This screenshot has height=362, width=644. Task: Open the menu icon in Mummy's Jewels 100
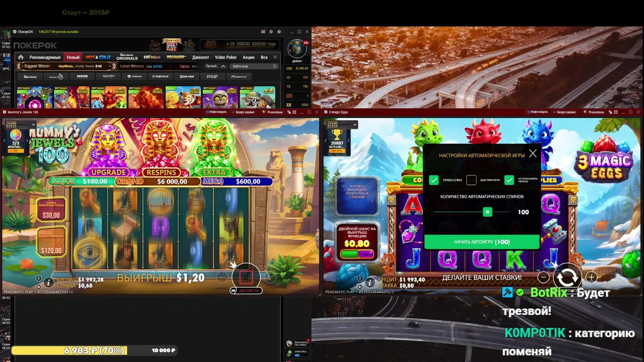[x=39, y=278]
